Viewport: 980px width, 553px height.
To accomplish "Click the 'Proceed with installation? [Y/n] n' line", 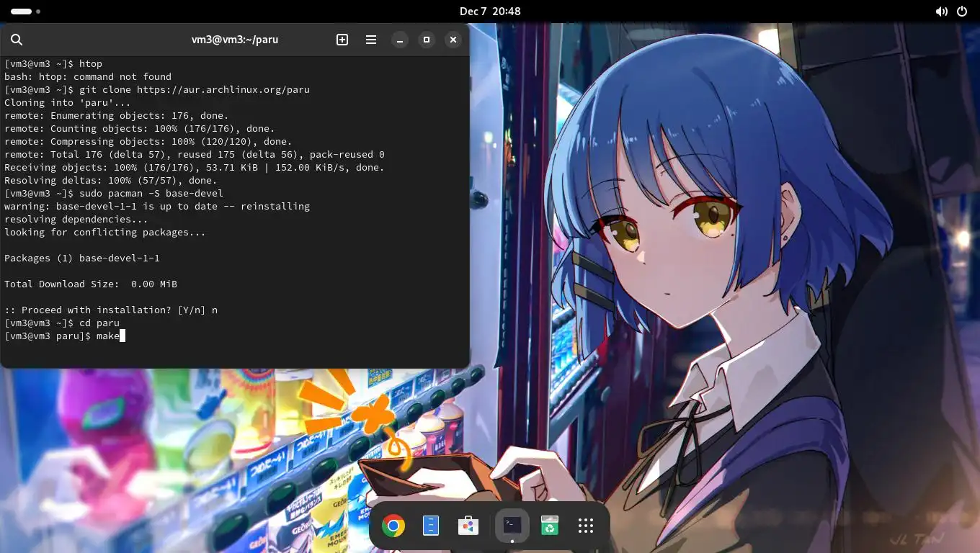I will 111,310.
